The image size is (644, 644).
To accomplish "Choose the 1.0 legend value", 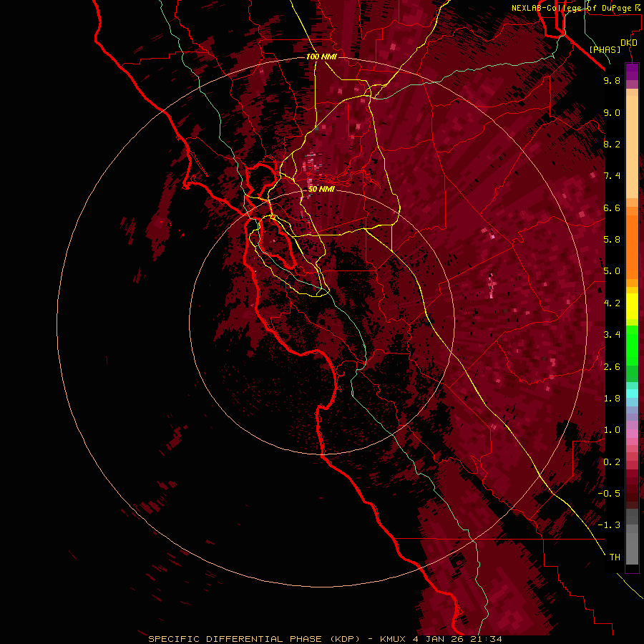I will (x=612, y=430).
